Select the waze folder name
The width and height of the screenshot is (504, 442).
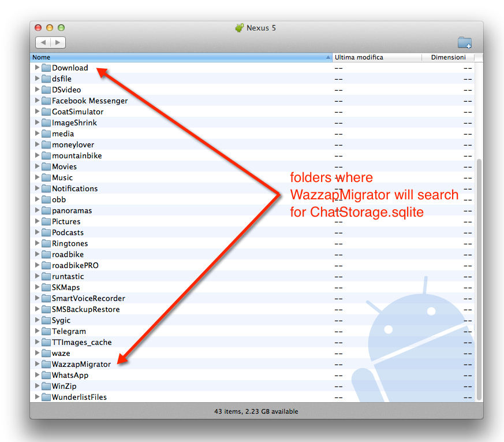coord(61,353)
